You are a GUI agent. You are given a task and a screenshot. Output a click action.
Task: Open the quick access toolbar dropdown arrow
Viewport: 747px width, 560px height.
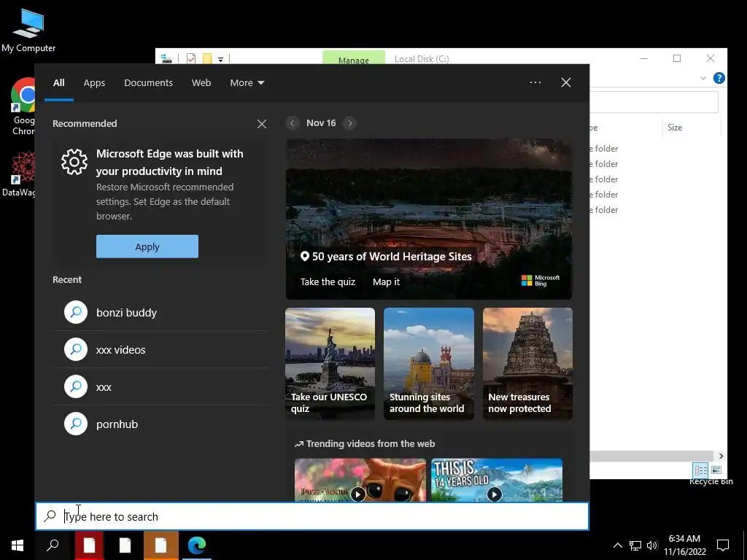pos(220,59)
